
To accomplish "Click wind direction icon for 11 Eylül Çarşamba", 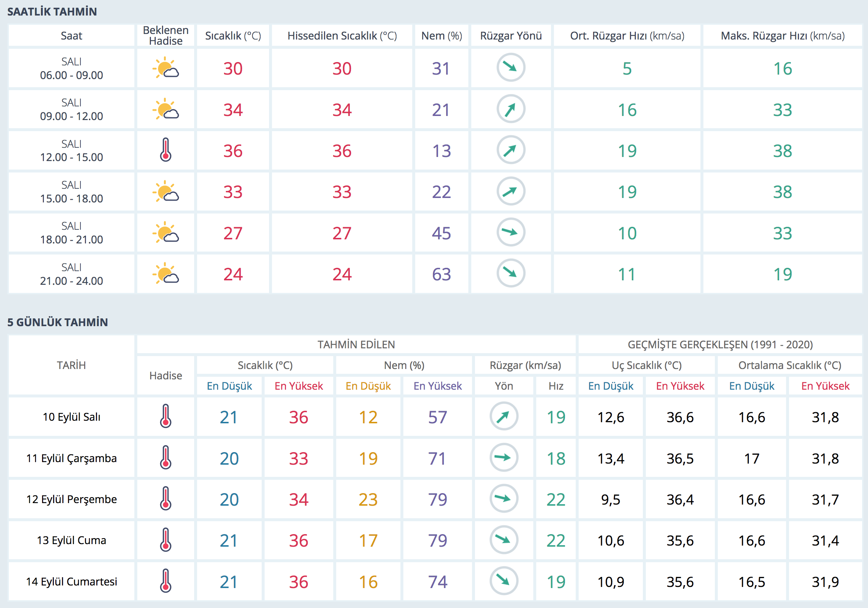I will click(x=503, y=458).
